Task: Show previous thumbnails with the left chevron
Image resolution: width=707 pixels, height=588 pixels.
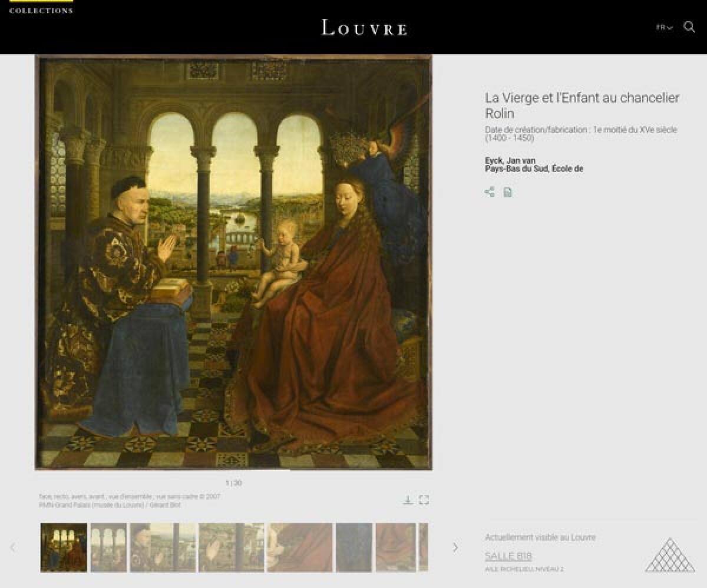Action: coord(15,548)
